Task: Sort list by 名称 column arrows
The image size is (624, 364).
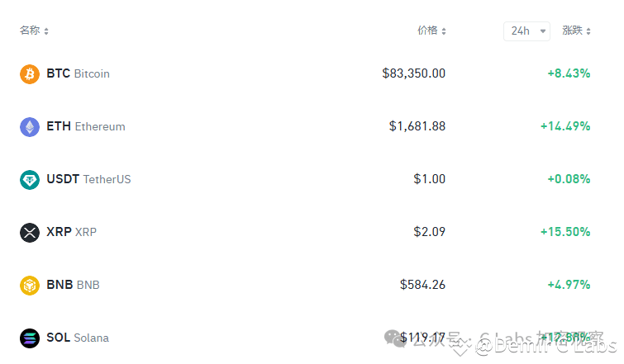Action: (x=46, y=31)
